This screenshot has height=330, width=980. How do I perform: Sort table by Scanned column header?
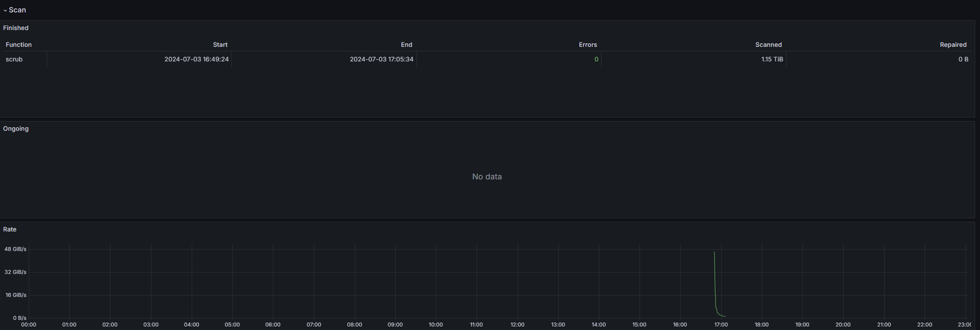pos(768,45)
